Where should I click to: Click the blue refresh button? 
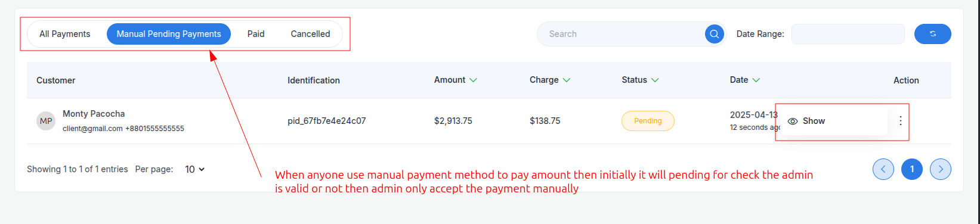pyautogui.click(x=932, y=34)
